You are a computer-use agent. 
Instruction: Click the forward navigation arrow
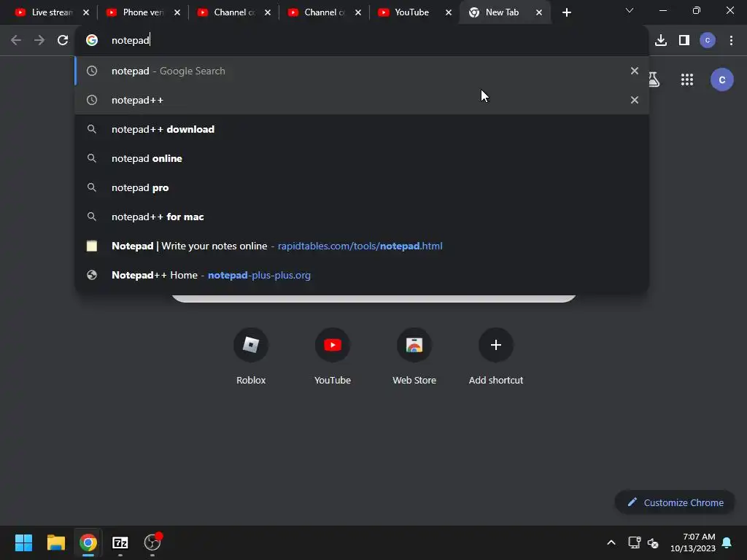coord(39,41)
